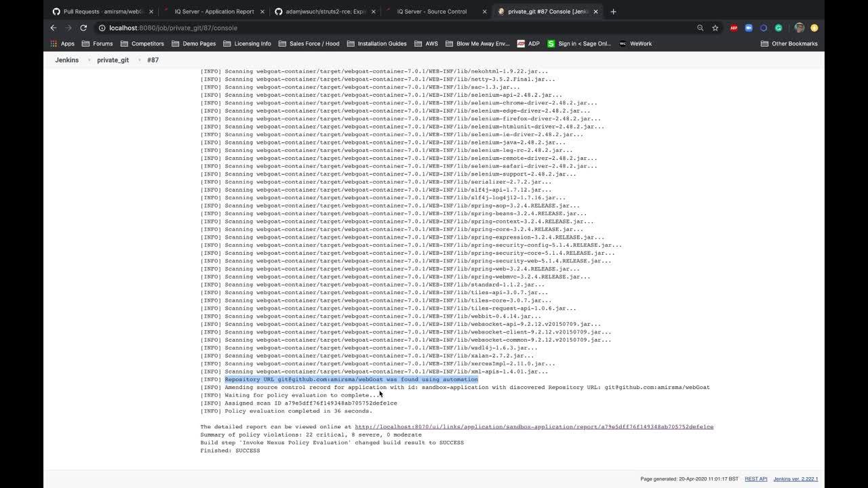Switch to the Pull Requests GitHub tab

click(99, 12)
